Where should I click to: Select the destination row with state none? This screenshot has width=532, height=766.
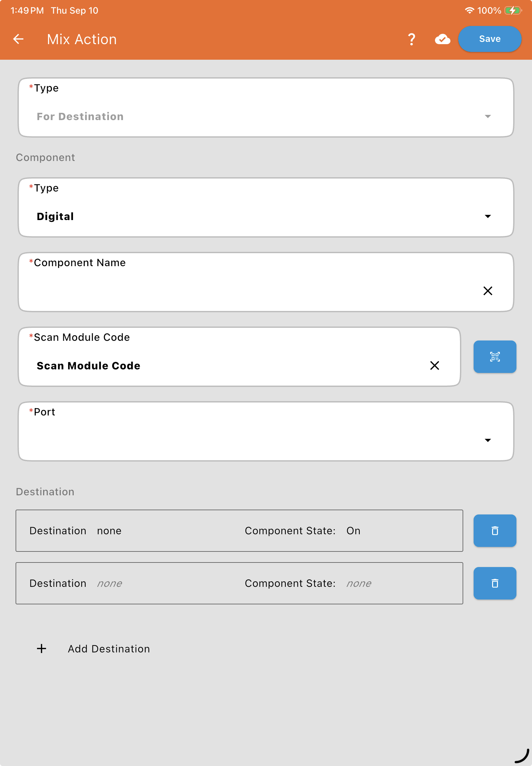239,583
